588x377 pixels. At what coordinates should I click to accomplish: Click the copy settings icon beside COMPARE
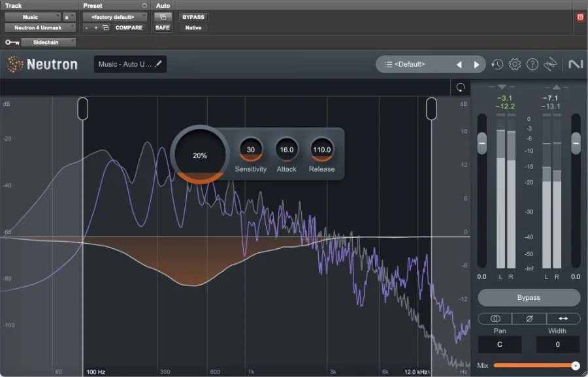pyautogui.click(x=106, y=27)
